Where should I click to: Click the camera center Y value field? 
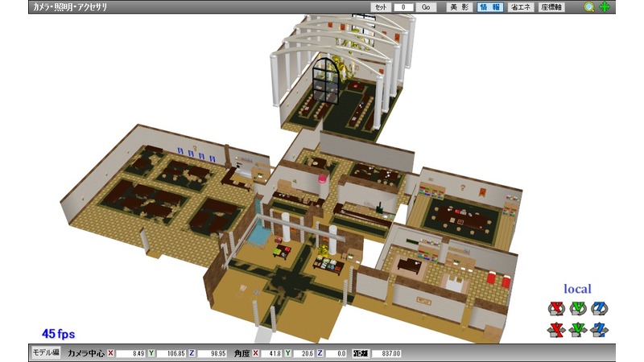(x=171, y=353)
